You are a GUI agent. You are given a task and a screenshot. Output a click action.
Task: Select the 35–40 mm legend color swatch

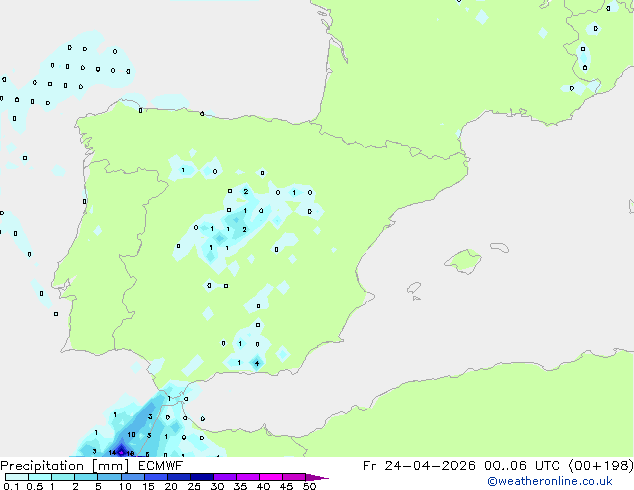tap(247, 477)
